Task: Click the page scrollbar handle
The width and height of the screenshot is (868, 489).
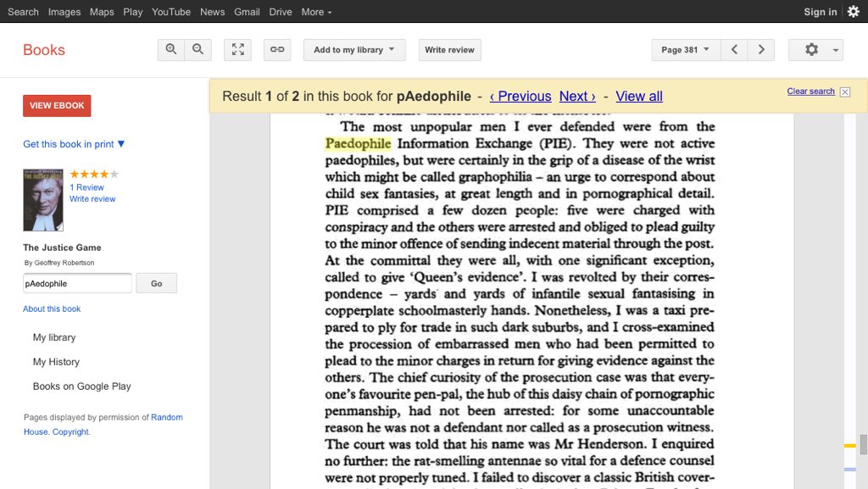Action: point(863,444)
